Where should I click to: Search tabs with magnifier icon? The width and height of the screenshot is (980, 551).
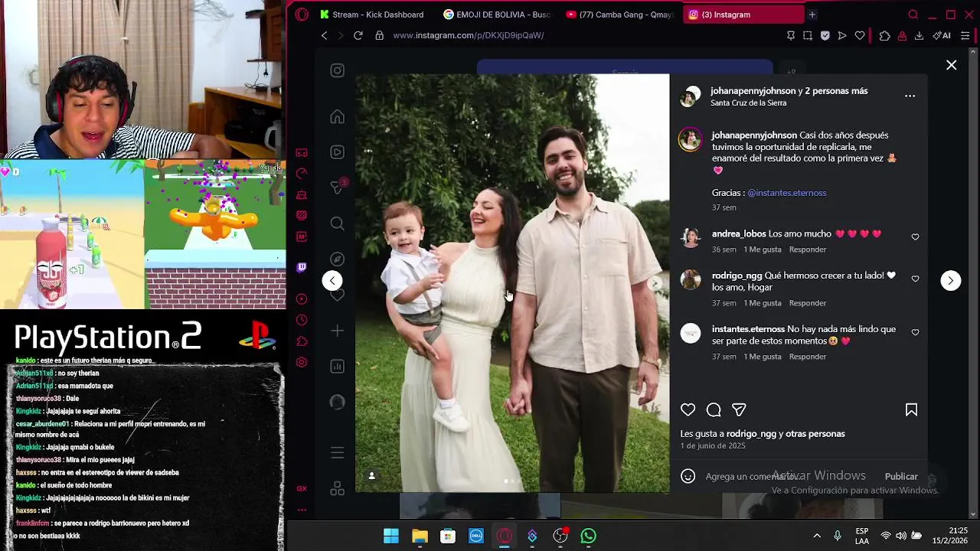913,15
